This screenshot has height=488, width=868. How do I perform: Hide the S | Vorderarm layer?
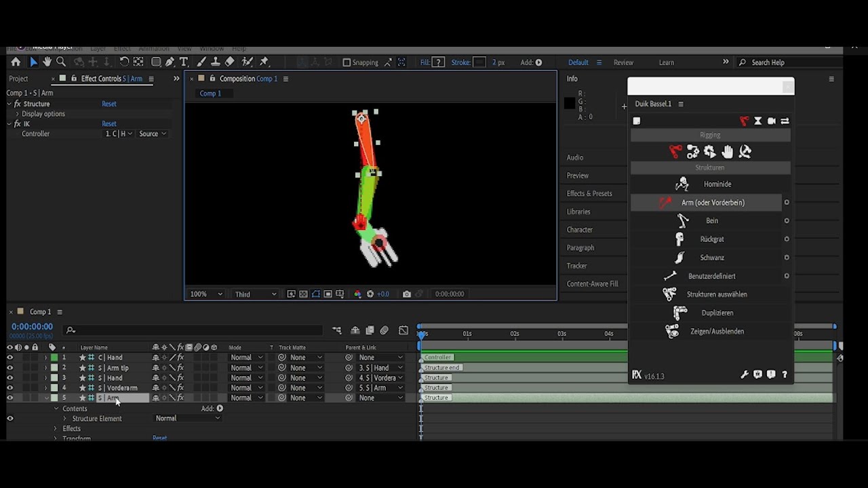9,388
